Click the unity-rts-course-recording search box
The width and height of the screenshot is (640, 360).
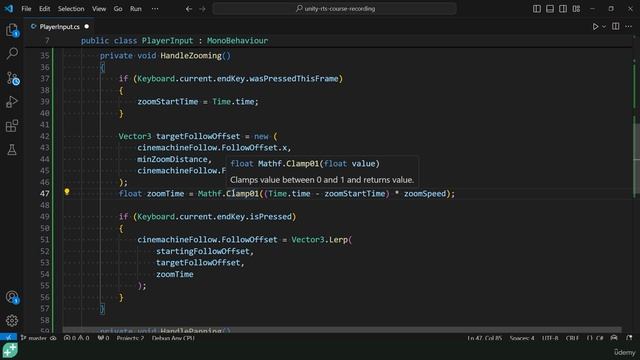click(334, 9)
